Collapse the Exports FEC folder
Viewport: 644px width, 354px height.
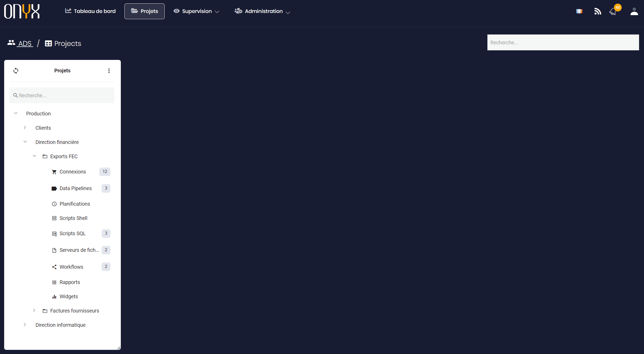(34, 156)
